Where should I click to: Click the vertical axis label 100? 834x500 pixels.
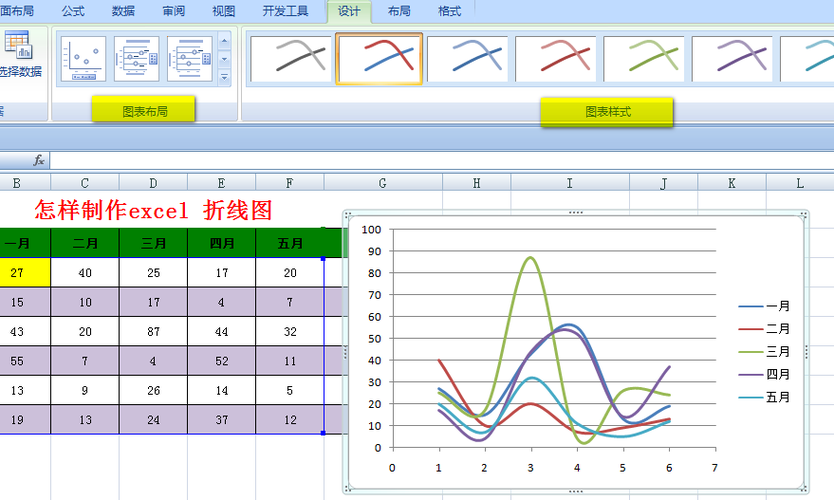[371, 230]
